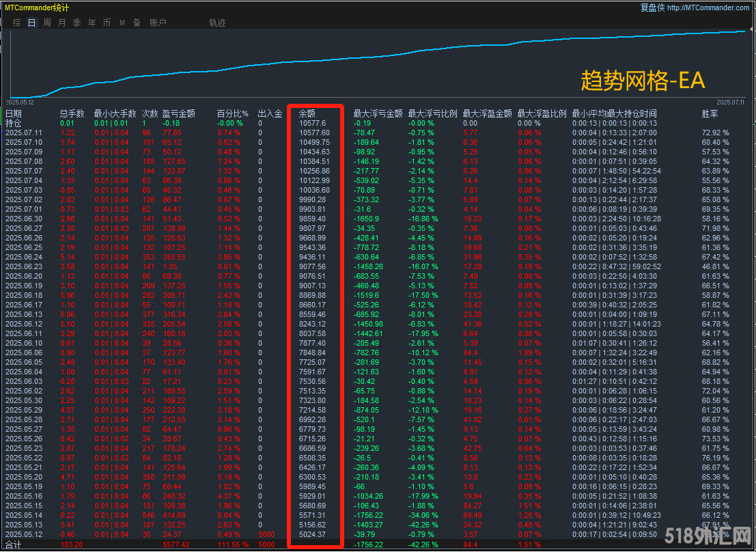Click balance value 10036.60
756x552 pixels.
pyautogui.click(x=314, y=190)
